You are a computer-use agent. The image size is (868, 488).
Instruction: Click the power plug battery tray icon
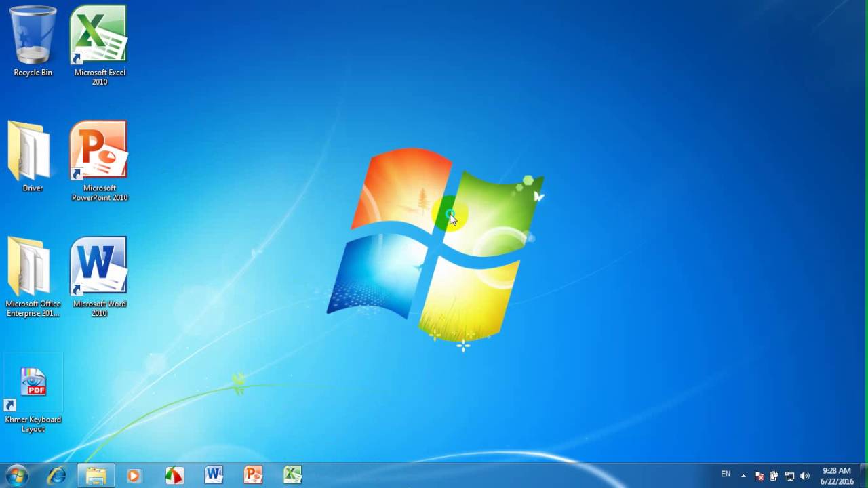pyautogui.click(x=774, y=476)
